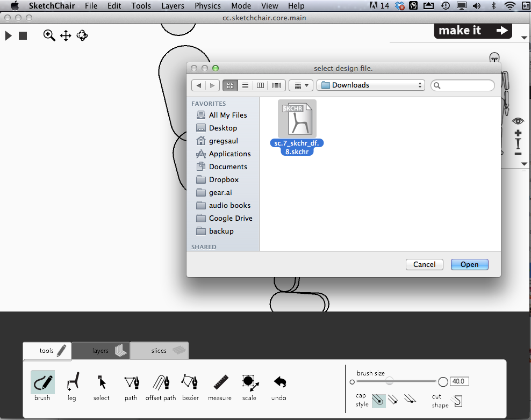The height and width of the screenshot is (420, 531).
Task: Open the Dropbox folder in sidebar
Action: pos(223,179)
